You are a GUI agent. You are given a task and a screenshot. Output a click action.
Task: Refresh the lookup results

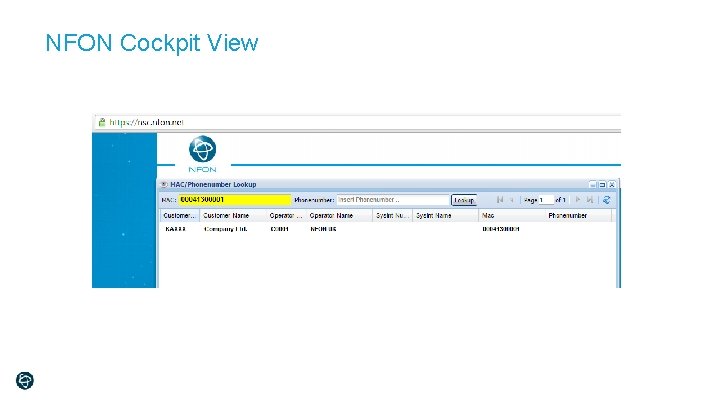pyautogui.click(x=607, y=200)
